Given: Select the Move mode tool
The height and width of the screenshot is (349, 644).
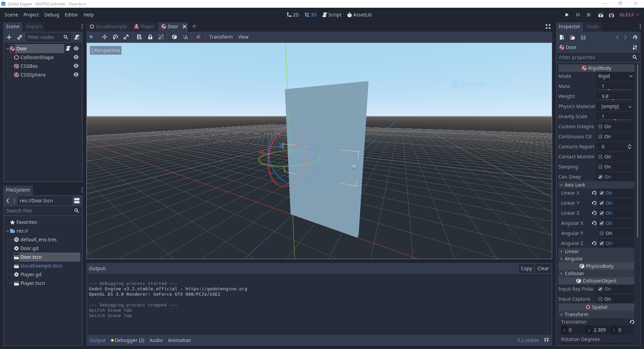Looking at the screenshot, I should pyautogui.click(x=105, y=37).
